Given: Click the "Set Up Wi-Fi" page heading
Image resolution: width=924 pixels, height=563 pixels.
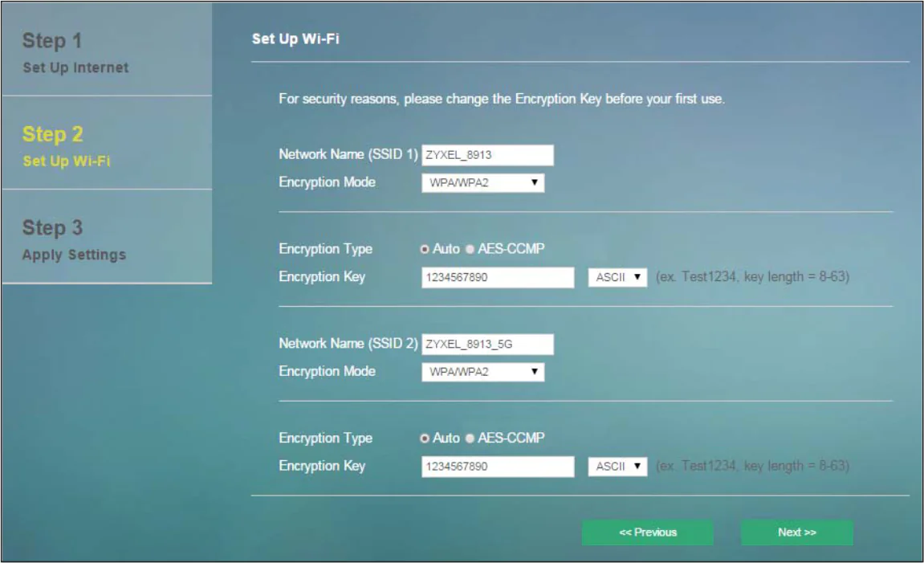Looking at the screenshot, I should click(295, 39).
